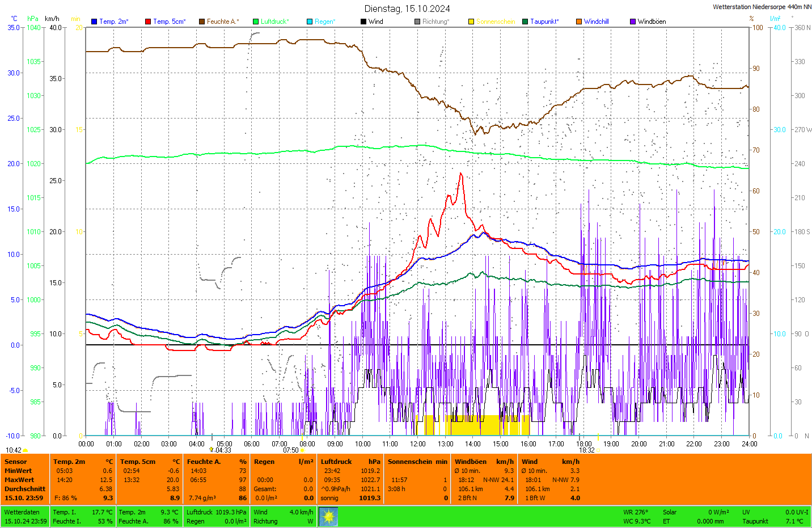Viewport: 812px width, 528px height.
Task: Click the sunny weather icon in status bar
Action: pyautogui.click(x=328, y=517)
